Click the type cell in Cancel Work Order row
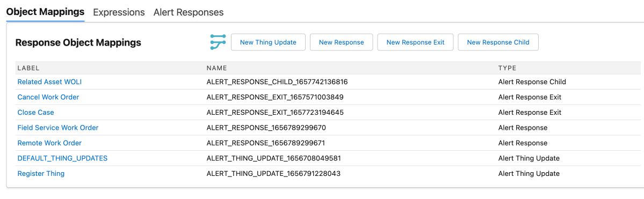 530,97
